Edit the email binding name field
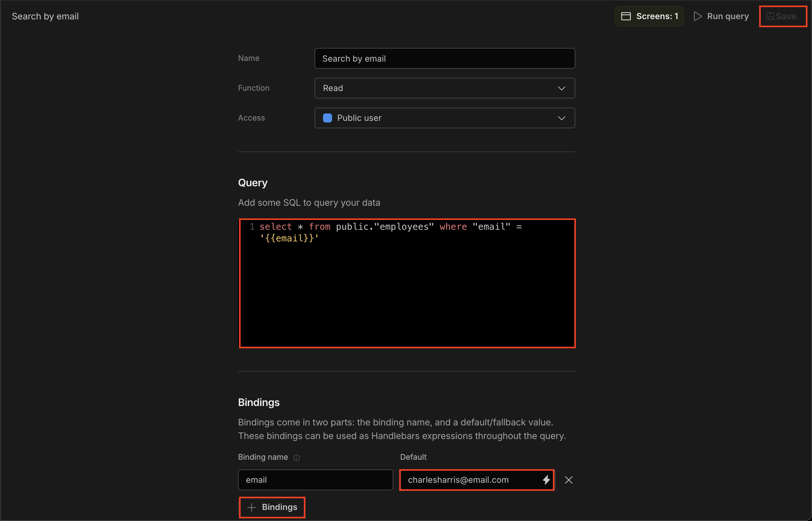The image size is (812, 521). pos(315,480)
